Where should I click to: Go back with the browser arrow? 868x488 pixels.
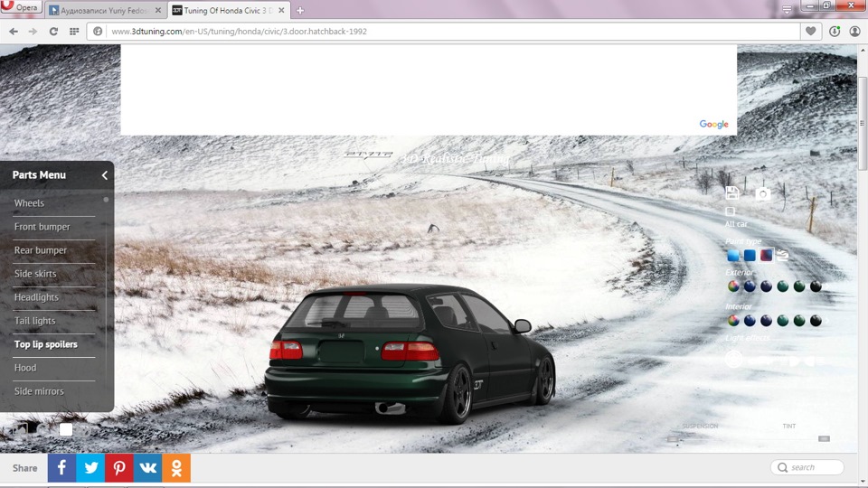pyautogui.click(x=14, y=32)
